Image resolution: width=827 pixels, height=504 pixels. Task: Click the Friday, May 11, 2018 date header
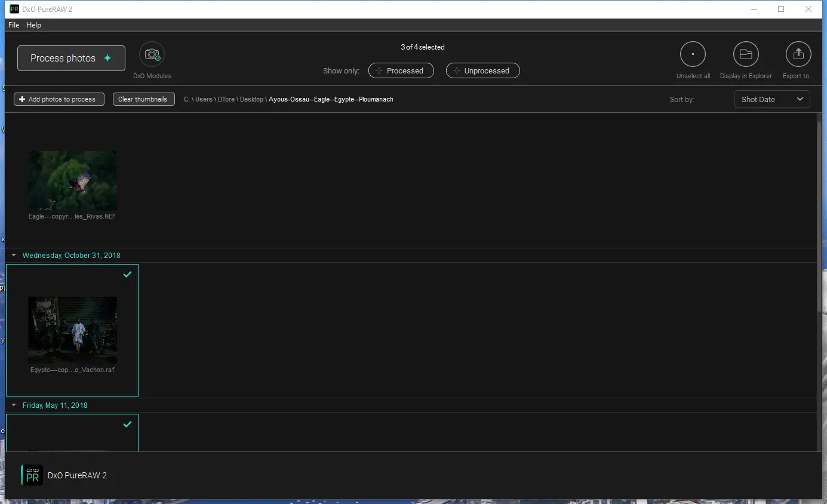point(55,405)
